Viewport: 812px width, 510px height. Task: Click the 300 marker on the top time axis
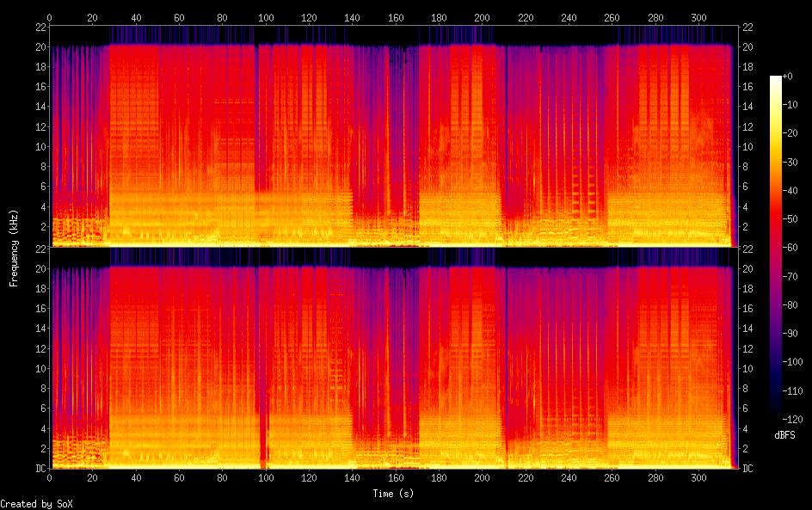click(x=699, y=17)
